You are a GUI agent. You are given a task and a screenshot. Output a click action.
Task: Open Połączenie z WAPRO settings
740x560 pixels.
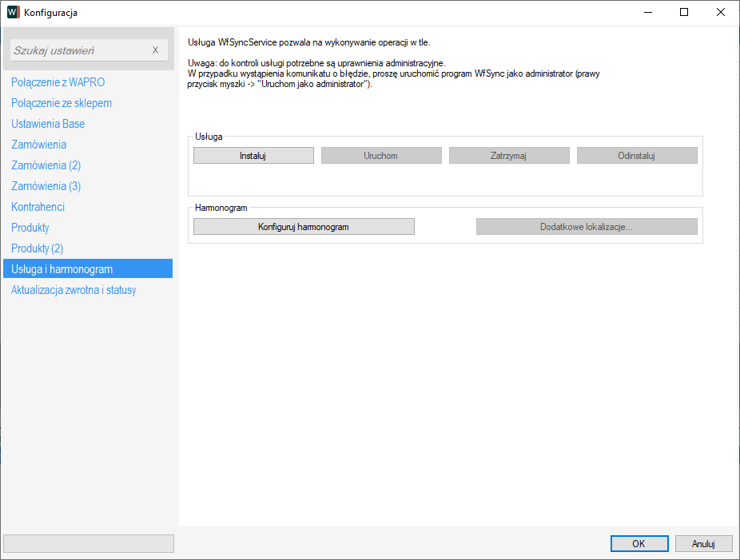coord(58,82)
